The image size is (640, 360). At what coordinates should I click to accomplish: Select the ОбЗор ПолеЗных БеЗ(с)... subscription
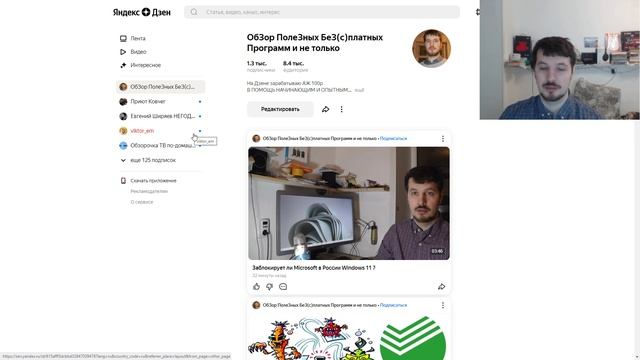(160, 87)
